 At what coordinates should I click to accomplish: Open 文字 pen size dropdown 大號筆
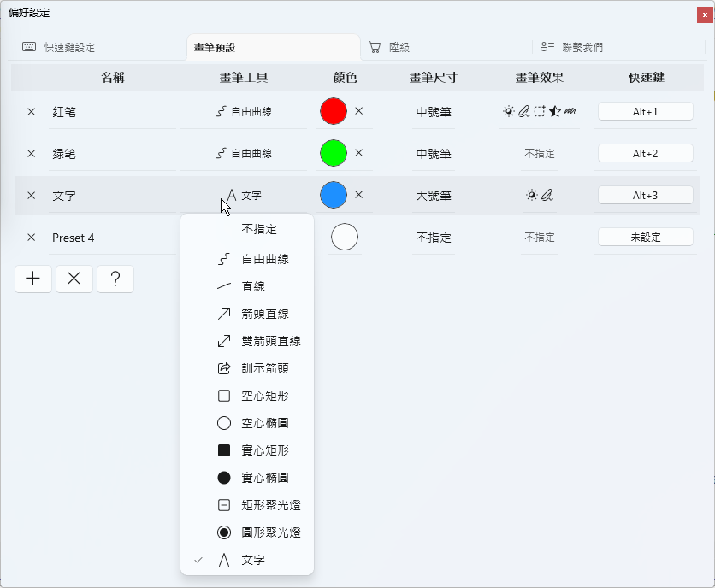434,196
